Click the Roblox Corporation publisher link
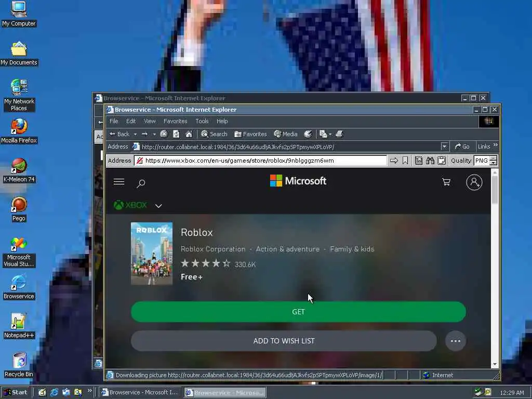This screenshot has height=399, width=532. coord(212,249)
